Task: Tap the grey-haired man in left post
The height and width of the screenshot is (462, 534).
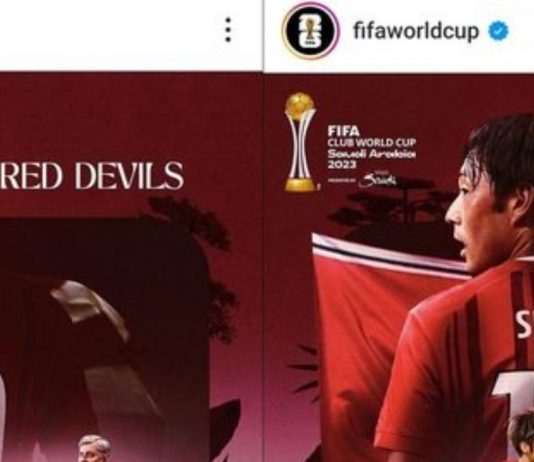Action: tap(95, 448)
